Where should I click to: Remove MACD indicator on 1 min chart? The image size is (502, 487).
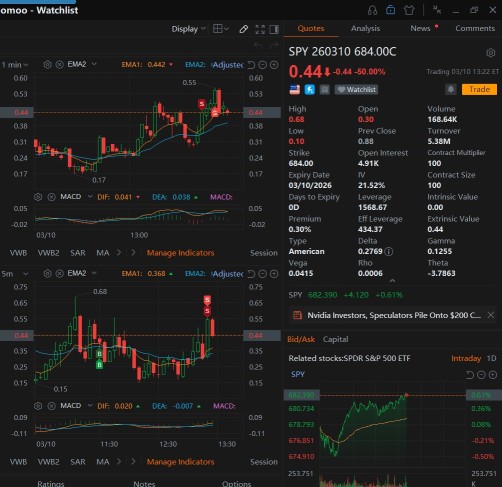[x=51, y=197]
